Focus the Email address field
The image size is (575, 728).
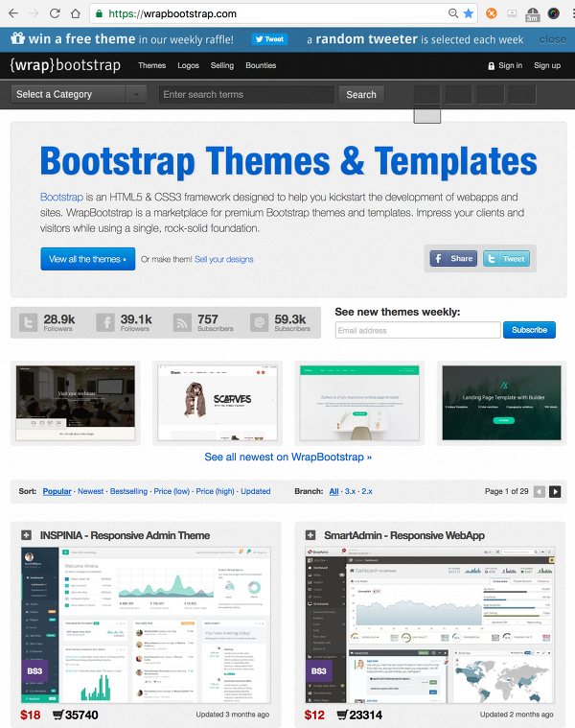click(418, 330)
